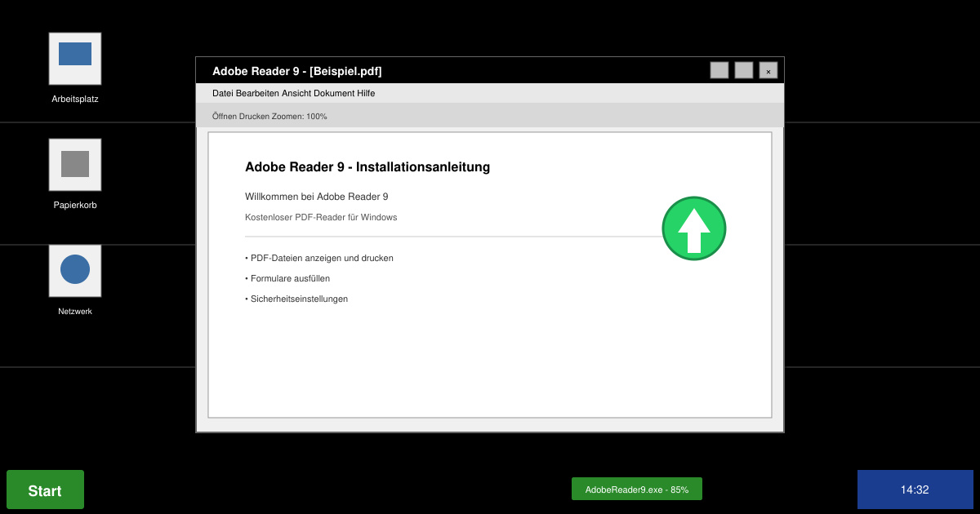Maximize the Adobe Reader 9 window
The image size is (980, 514).
[744, 70]
